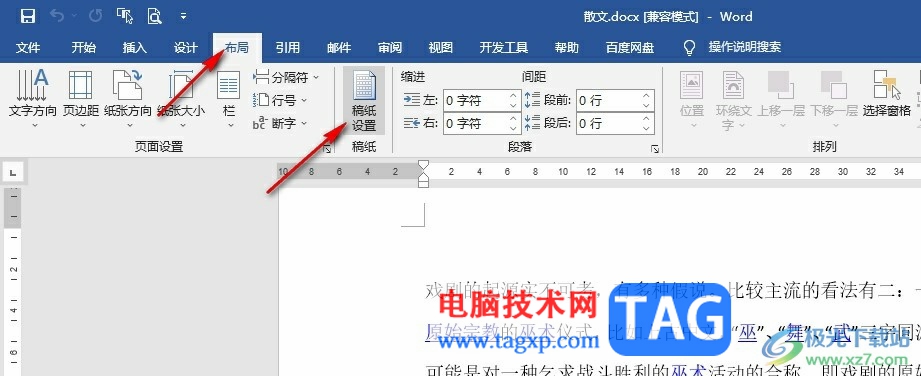
Task: Click the 段后 spacing field
Action: click(x=615, y=123)
